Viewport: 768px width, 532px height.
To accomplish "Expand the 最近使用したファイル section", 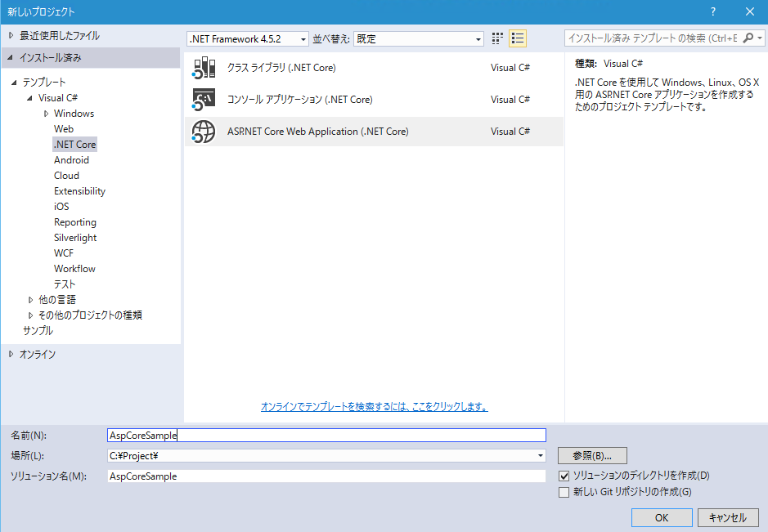I will coord(11,35).
